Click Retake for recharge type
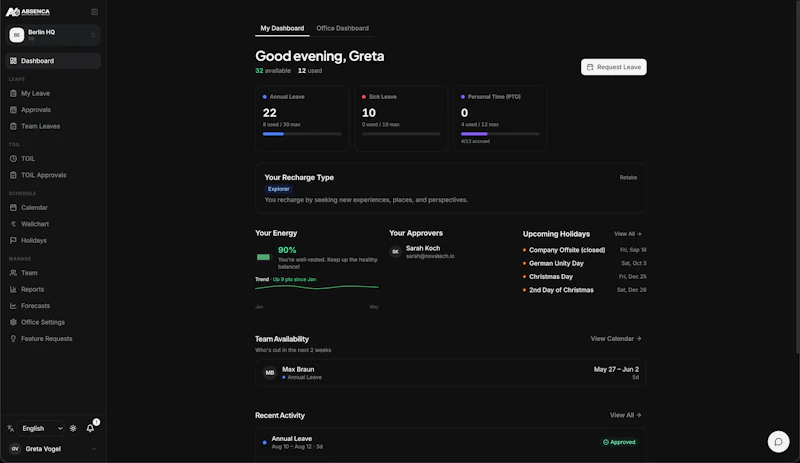800x463 pixels. coord(628,178)
